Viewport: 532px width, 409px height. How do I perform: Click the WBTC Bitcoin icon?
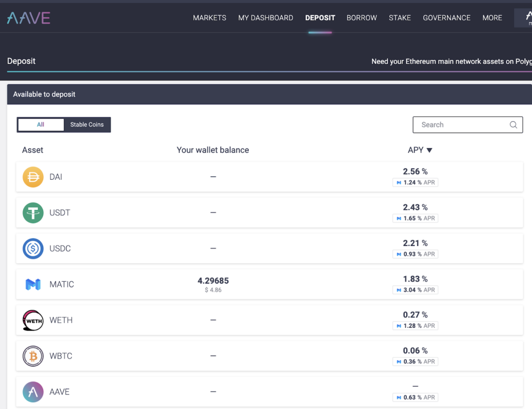click(x=33, y=356)
